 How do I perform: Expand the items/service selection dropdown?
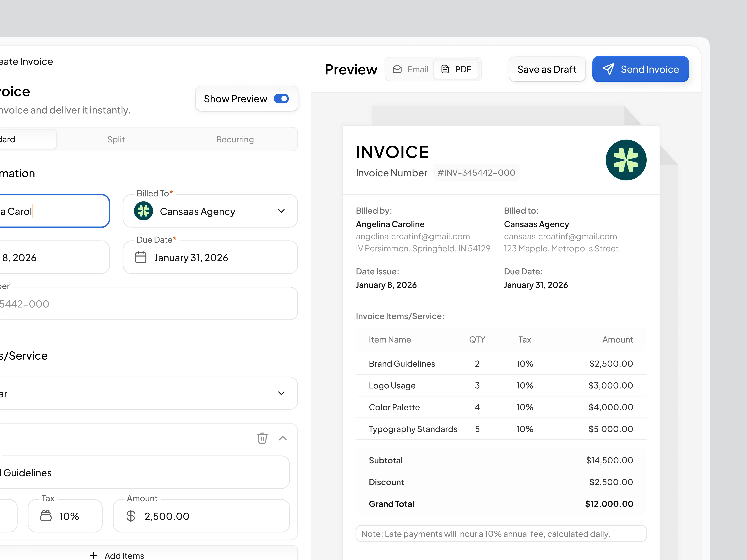281,393
